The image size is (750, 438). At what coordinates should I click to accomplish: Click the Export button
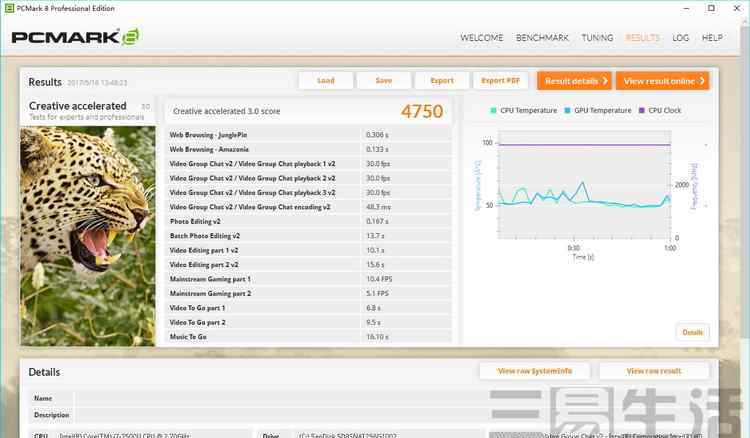click(442, 81)
